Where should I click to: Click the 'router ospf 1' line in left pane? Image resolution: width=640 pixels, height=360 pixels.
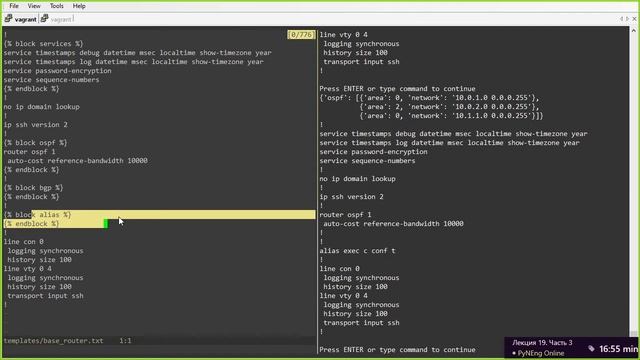pyautogui.click(x=29, y=151)
